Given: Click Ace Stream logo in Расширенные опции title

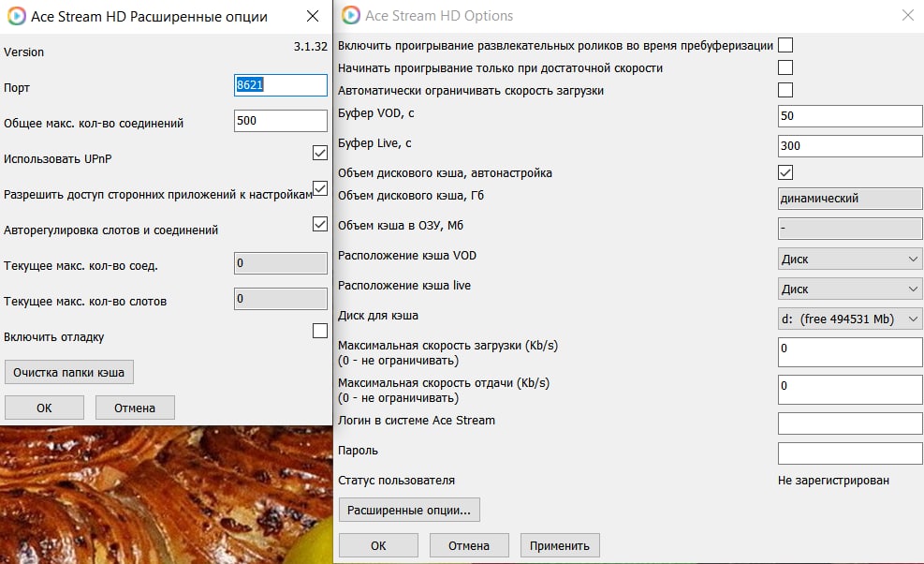Looking at the screenshot, I should (x=17, y=16).
